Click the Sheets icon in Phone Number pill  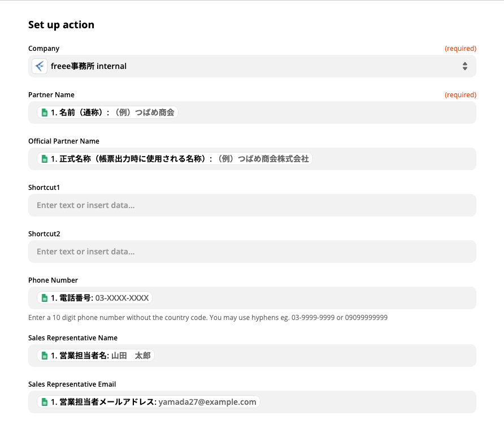45,298
